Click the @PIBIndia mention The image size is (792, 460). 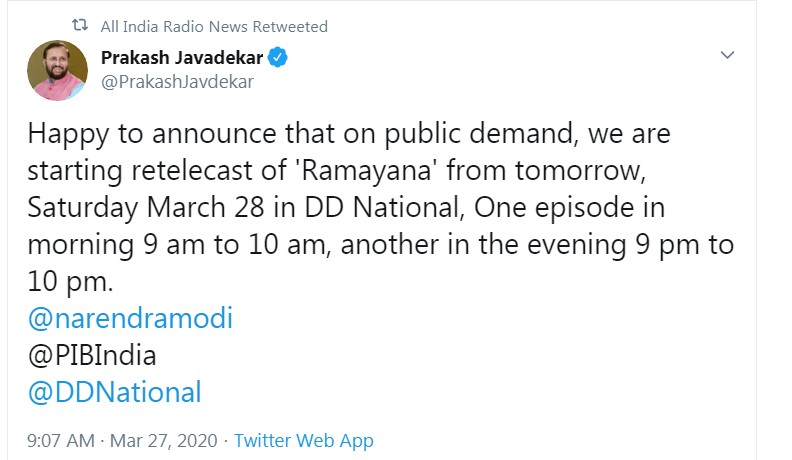pos(92,354)
